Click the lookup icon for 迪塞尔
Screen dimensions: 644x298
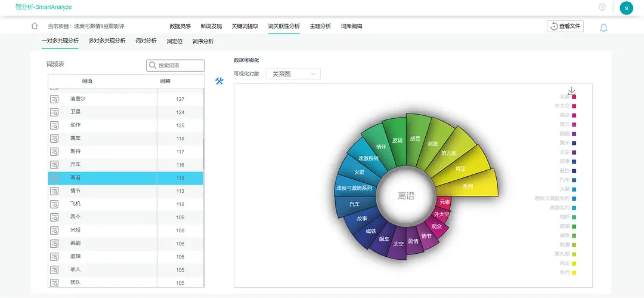click(54, 99)
